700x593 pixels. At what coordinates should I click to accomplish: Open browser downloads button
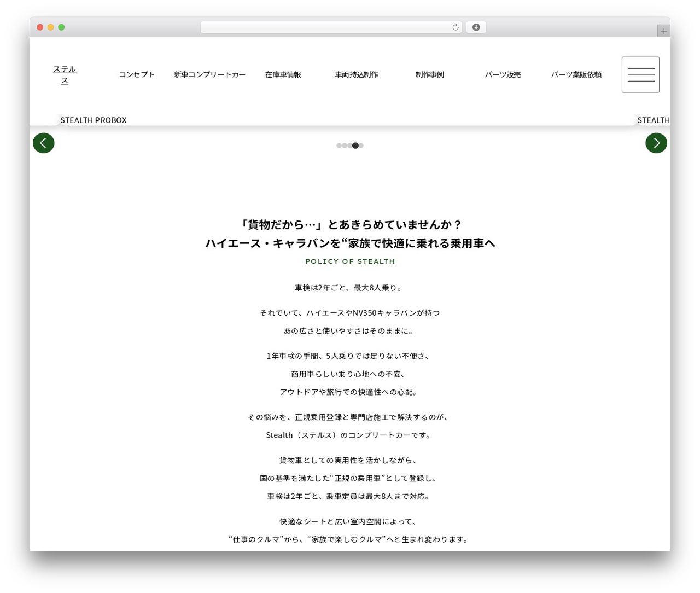tap(476, 27)
